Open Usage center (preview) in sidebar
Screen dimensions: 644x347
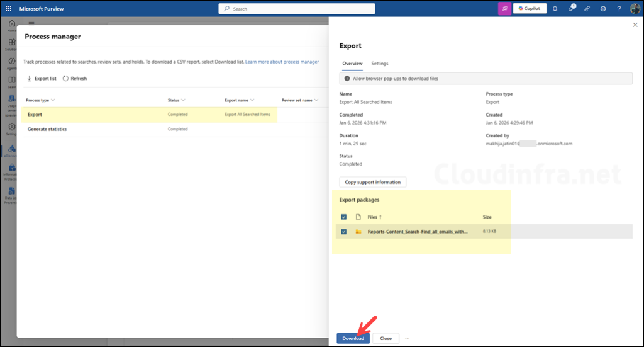pyautogui.click(x=12, y=106)
